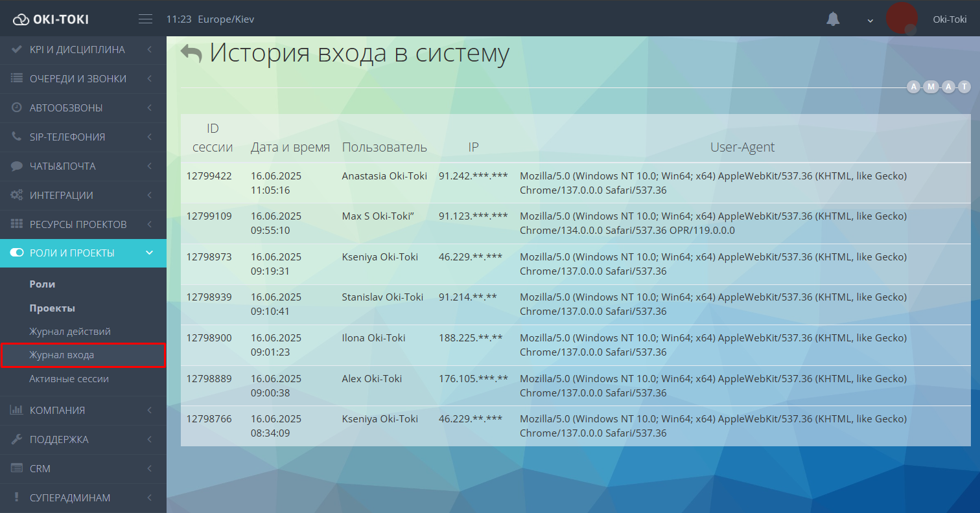The image size is (980, 513).
Task: Click the User-Agent column header
Action: click(x=742, y=147)
